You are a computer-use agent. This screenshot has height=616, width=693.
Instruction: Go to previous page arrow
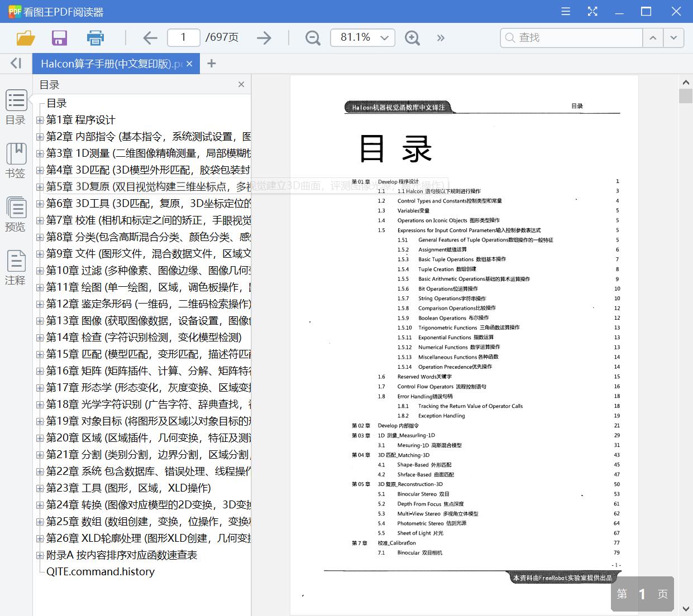[x=150, y=38]
